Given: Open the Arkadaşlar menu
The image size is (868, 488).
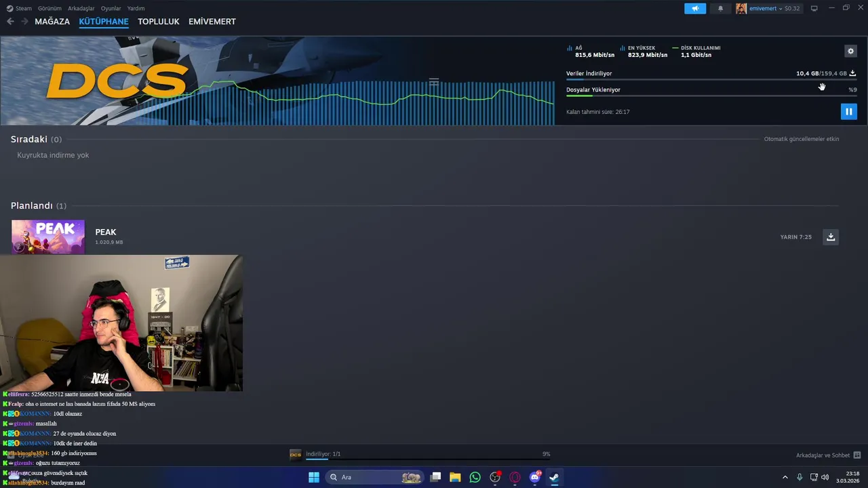Looking at the screenshot, I should pyautogui.click(x=81, y=8).
